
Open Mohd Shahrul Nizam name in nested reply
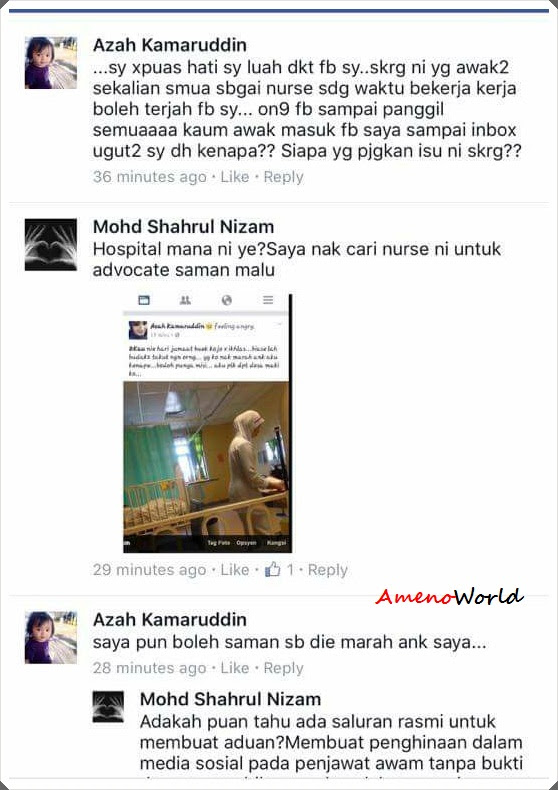point(230,699)
